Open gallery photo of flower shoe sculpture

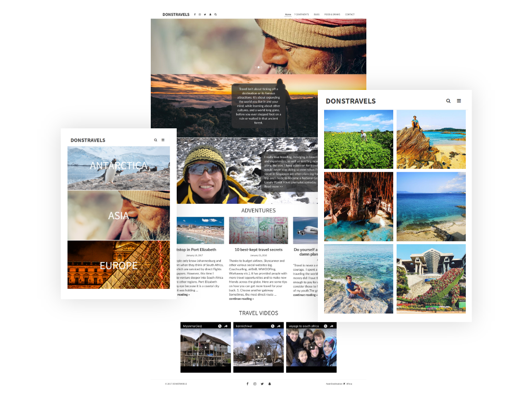coord(431,279)
